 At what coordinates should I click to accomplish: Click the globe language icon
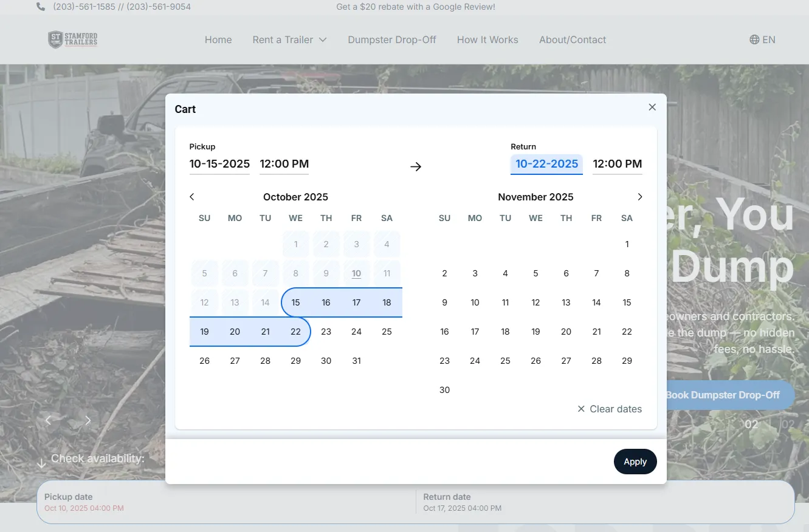(x=754, y=39)
